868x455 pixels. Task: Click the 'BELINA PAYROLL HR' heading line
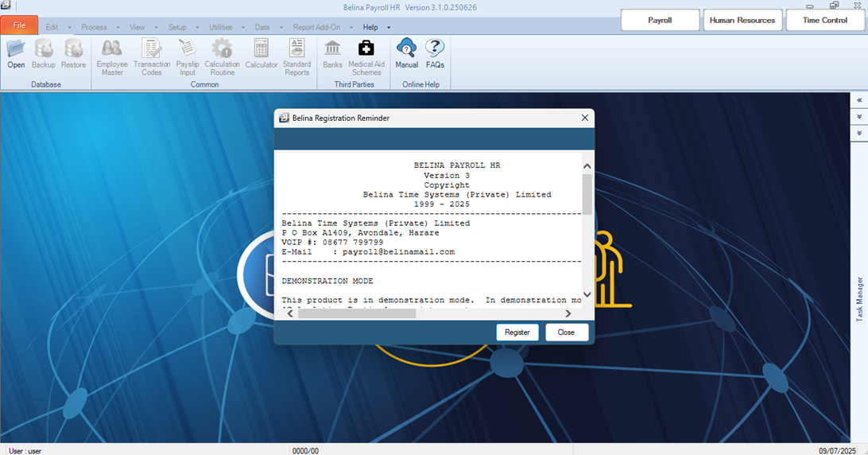click(457, 165)
